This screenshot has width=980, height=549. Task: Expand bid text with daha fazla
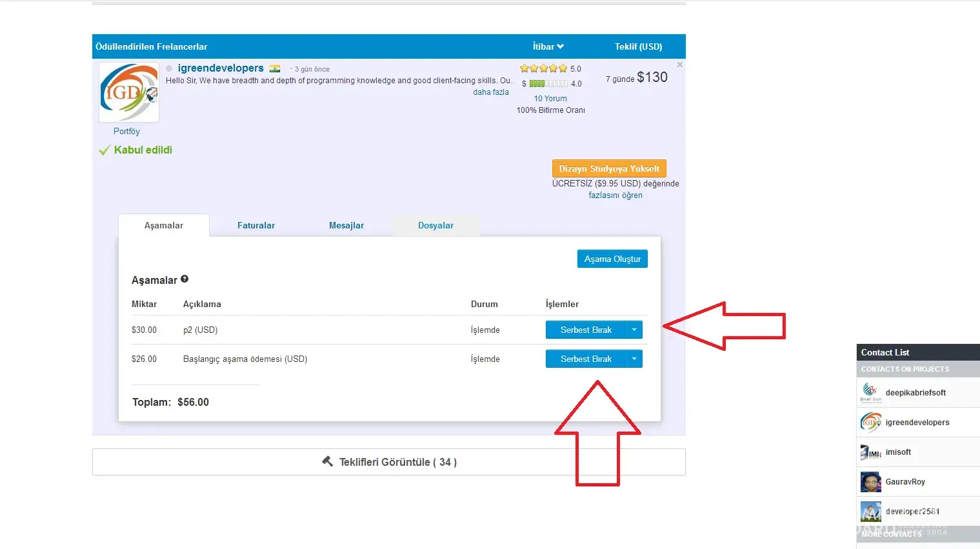tap(491, 92)
